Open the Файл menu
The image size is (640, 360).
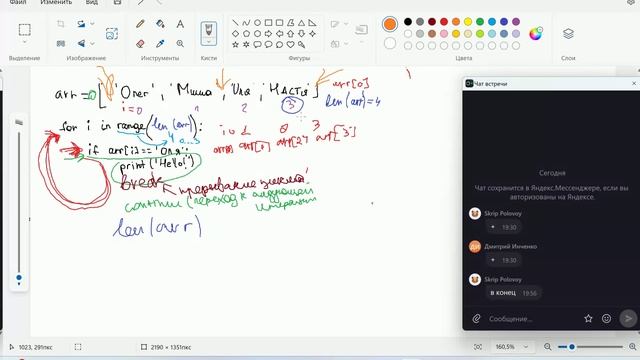(x=18, y=2)
